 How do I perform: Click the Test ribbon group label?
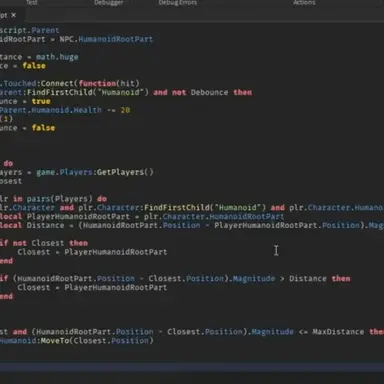click(x=32, y=3)
